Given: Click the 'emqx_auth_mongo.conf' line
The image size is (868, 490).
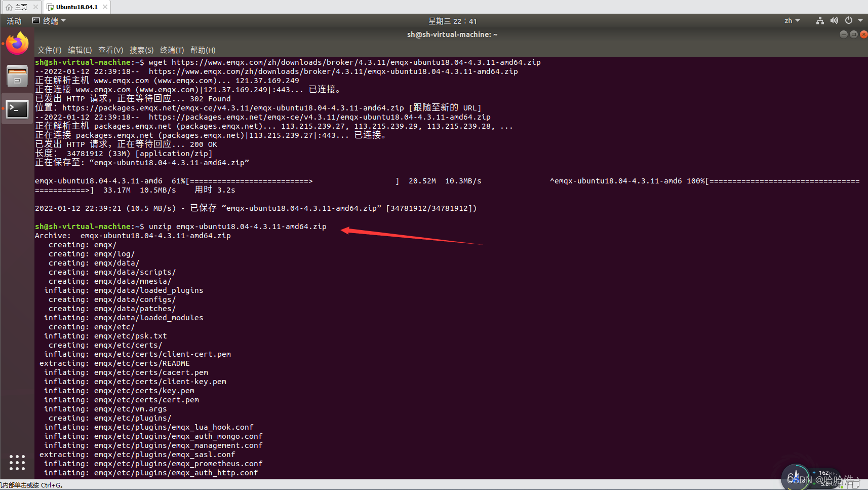Looking at the screenshot, I should pos(153,436).
